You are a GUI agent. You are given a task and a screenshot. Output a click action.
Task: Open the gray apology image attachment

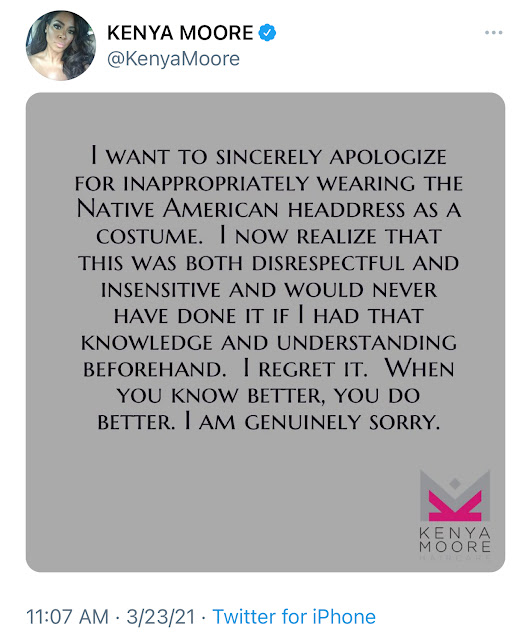(x=265, y=332)
